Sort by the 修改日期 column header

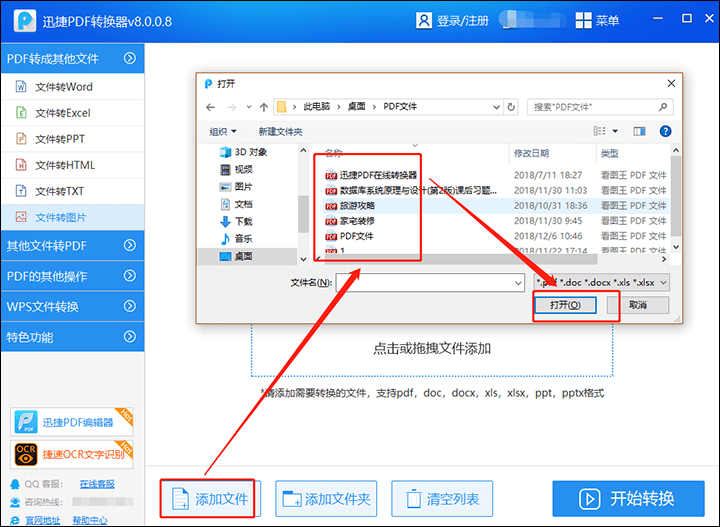(532, 153)
